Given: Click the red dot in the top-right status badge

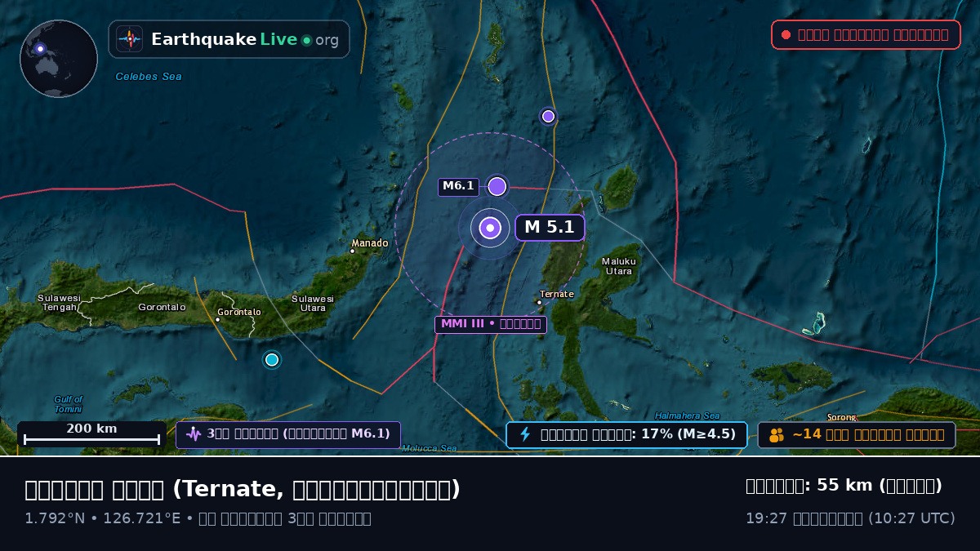Looking at the screenshot, I should 786,34.
